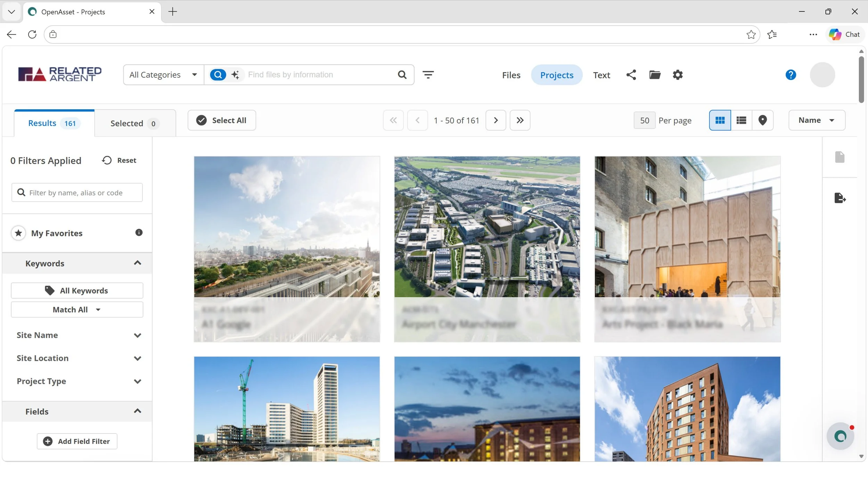This screenshot has width=868, height=488.
Task: Switch to grid view icon
Action: 720,120
